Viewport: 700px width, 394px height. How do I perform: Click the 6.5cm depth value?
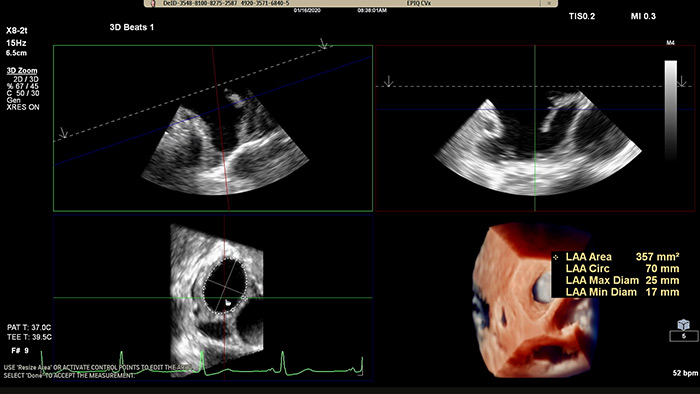pyautogui.click(x=17, y=53)
